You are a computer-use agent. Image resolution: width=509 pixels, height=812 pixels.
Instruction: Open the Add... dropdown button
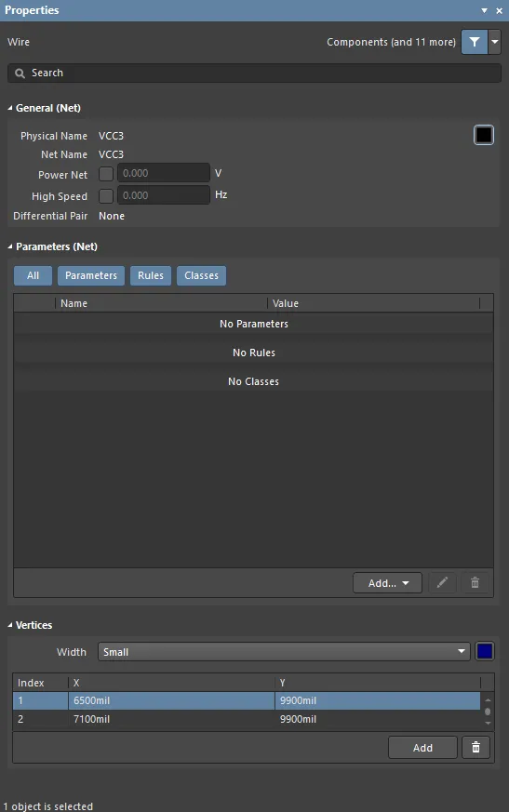pyautogui.click(x=388, y=583)
